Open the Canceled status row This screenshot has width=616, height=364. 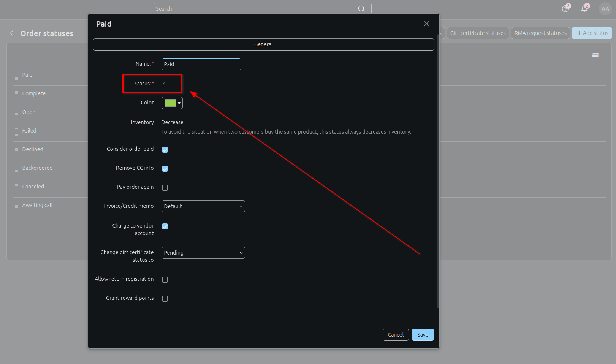pyautogui.click(x=33, y=187)
